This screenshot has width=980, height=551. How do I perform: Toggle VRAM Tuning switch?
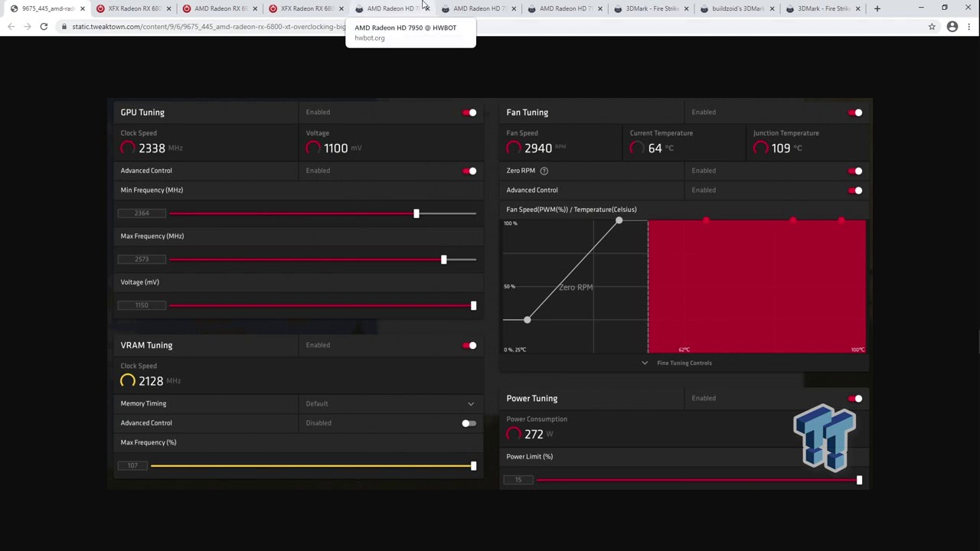(469, 345)
